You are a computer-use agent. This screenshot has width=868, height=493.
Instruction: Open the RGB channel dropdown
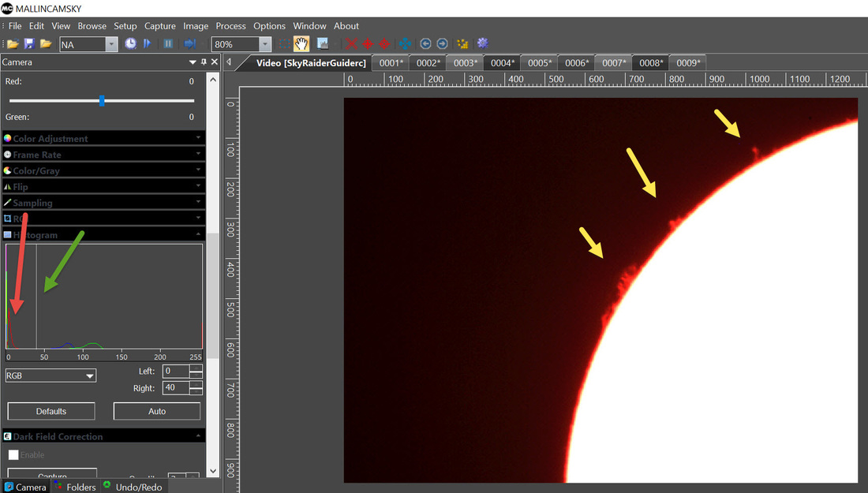point(51,375)
